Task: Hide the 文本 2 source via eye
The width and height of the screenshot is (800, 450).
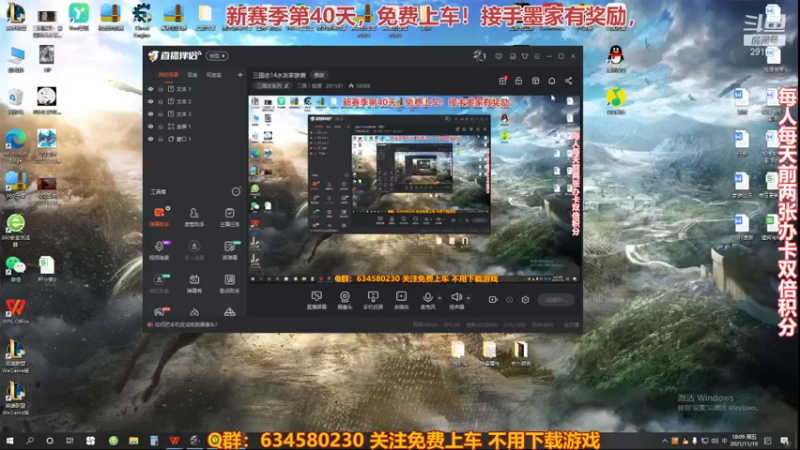Action: coord(151,102)
